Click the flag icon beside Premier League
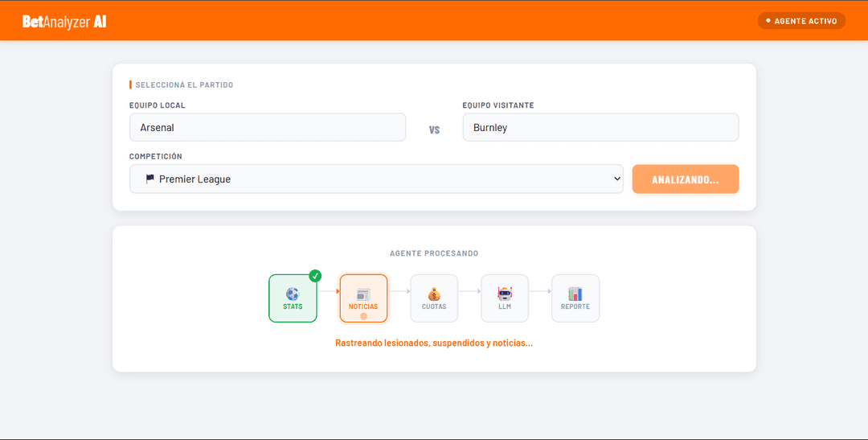 tap(149, 179)
